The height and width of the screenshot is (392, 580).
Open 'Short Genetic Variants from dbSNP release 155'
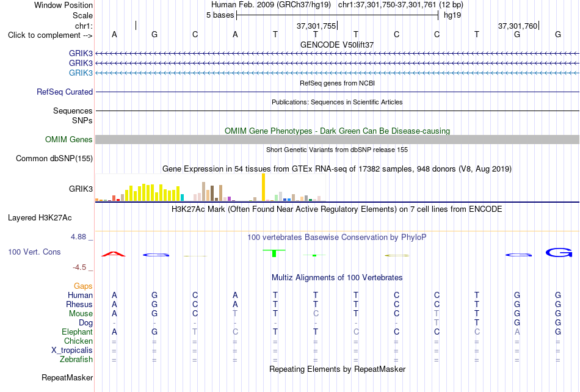coord(337,150)
